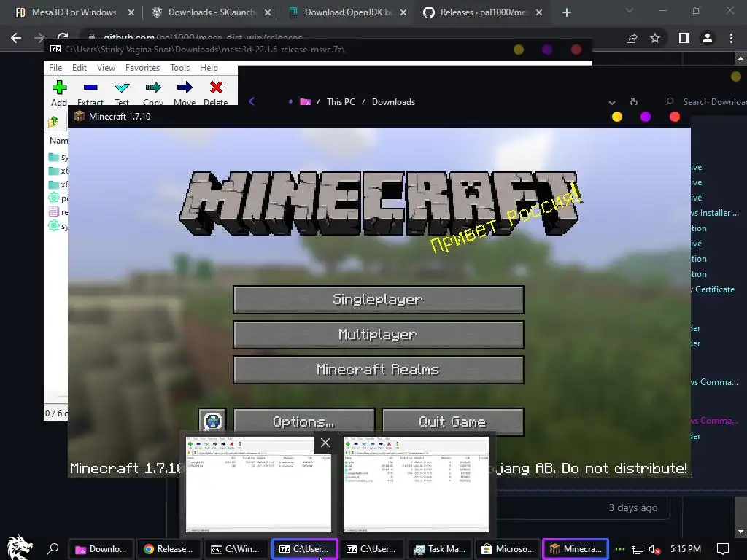Click the Copy arrow icon in 7-Zip

[x=153, y=87]
